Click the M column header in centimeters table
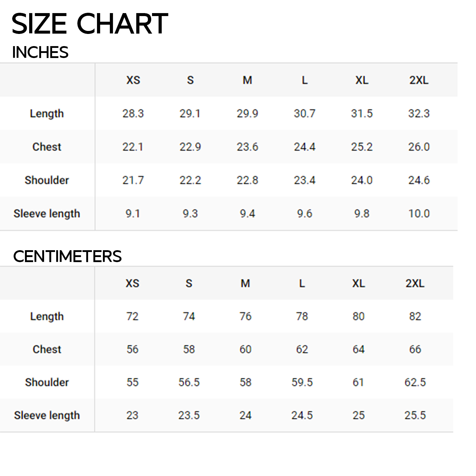This screenshot has width=476, height=476. (x=245, y=283)
